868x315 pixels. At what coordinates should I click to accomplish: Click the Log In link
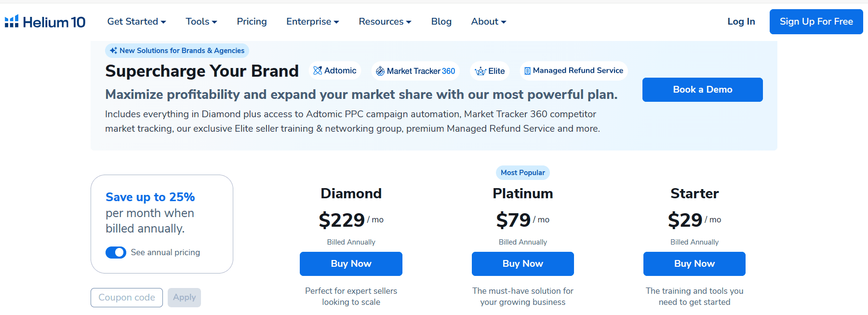pos(741,22)
